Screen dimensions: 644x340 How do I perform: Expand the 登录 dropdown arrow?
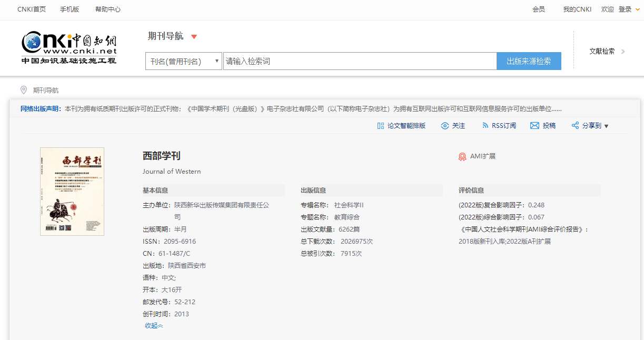pyautogui.click(x=638, y=9)
